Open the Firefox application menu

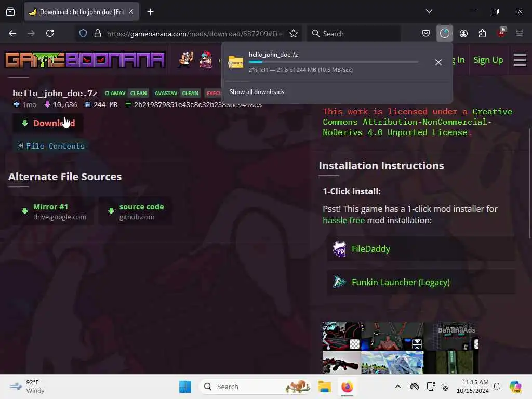point(520,34)
